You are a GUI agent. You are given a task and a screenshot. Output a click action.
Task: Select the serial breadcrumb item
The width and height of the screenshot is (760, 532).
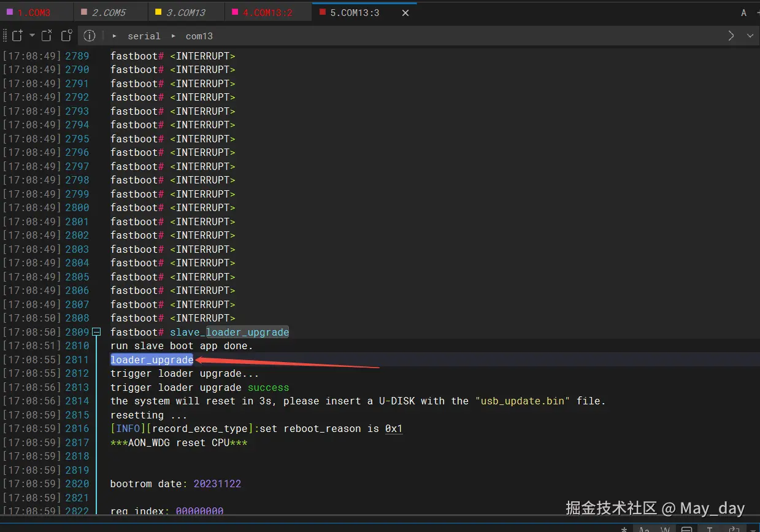144,36
